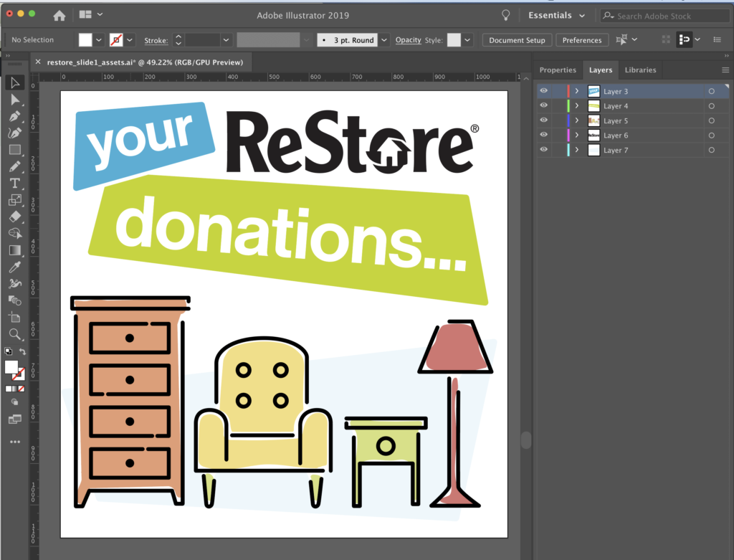Switch to the Properties tab
Screen dimensions: 734x560
[x=558, y=70]
